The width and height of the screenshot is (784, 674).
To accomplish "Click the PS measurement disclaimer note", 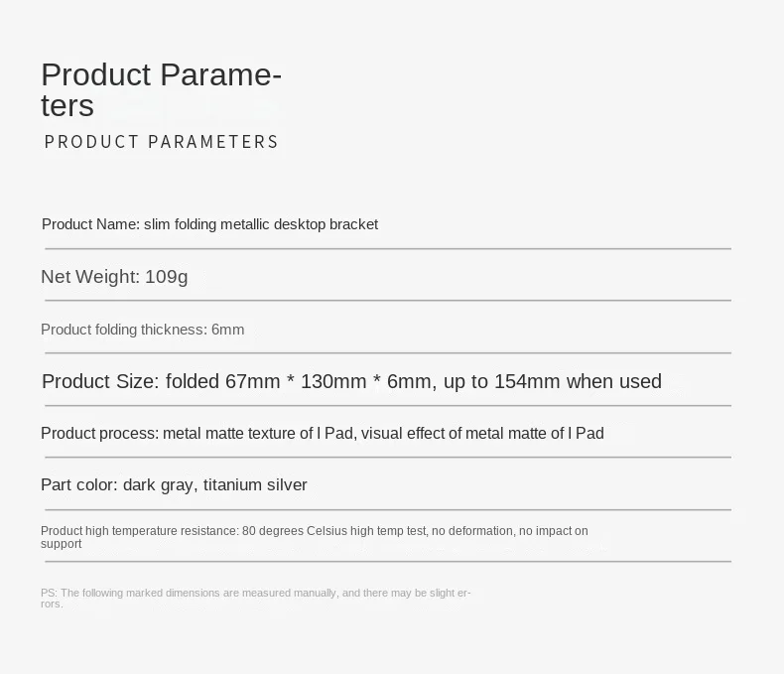I will pyautogui.click(x=255, y=598).
